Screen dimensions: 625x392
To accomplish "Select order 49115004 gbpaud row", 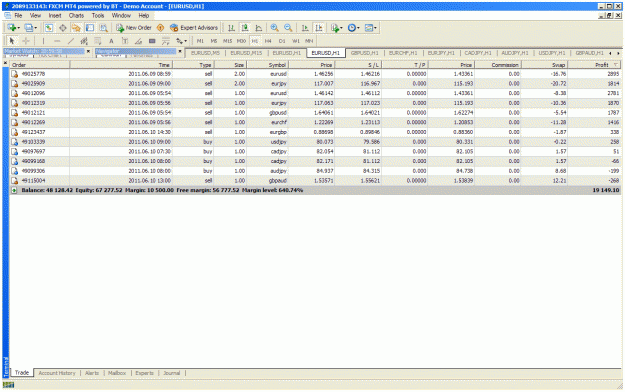I will pos(315,181).
